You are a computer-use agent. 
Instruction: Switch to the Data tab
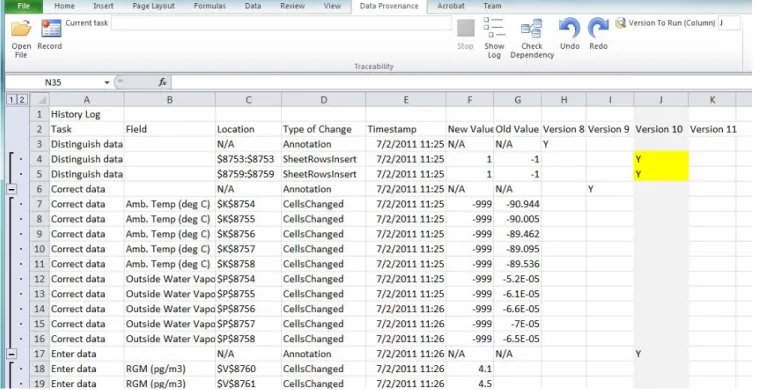click(x=253, y=6)
